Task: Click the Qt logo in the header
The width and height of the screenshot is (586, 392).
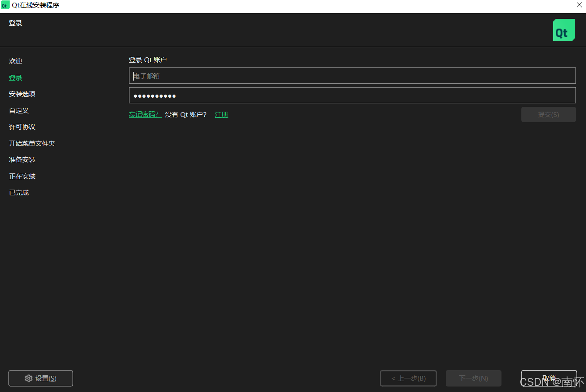Action: (564, 30)
